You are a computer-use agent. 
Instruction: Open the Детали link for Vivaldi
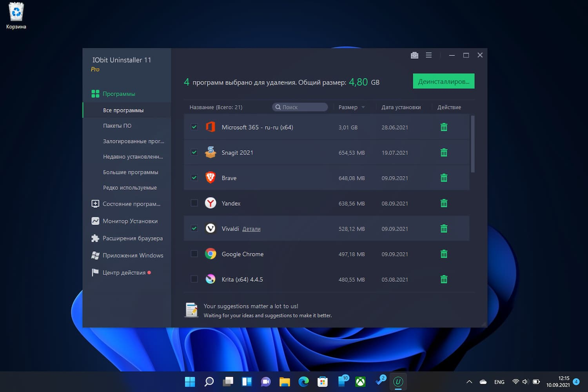pyautogui.click(x=251, y=229)
